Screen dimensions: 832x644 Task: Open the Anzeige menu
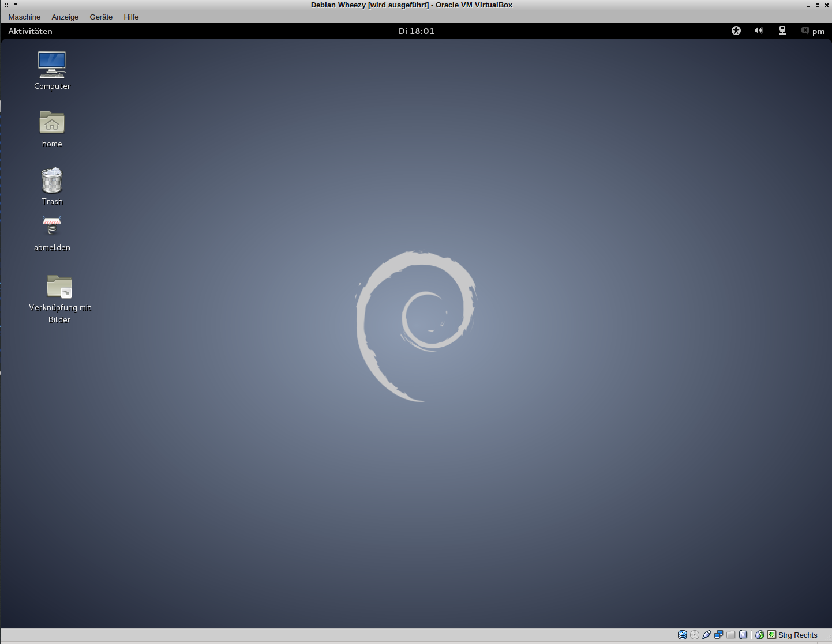click(65, 17)
